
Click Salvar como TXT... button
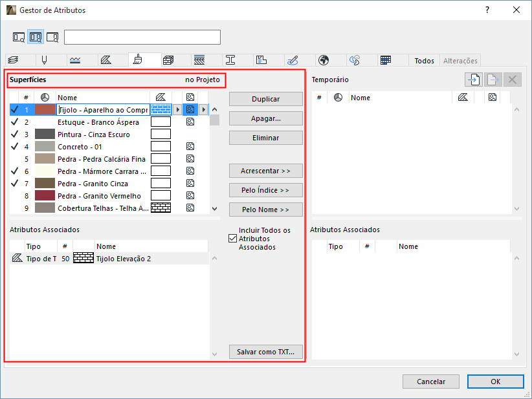click(x=265, y=352)
